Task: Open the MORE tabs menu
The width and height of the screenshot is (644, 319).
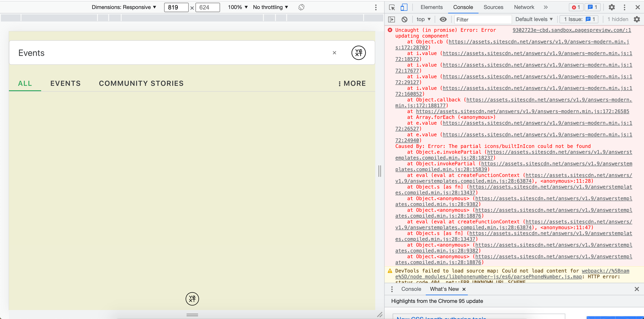Action: point(352,83)
